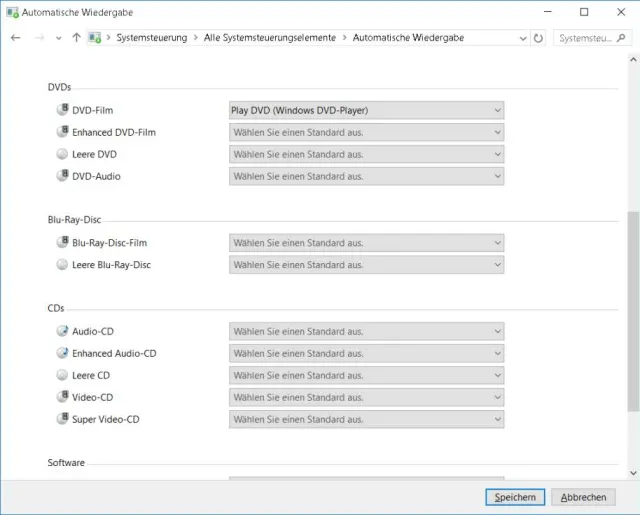The height and width of the screenshot is (515, 640).
Task: Click the Super Video-CD disc icon
Action: point(63,419)
